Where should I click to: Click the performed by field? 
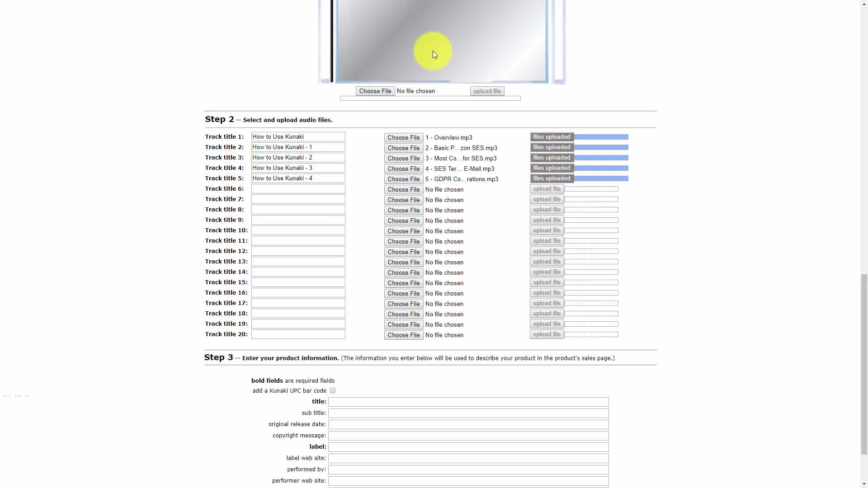[x=468, y=469]
